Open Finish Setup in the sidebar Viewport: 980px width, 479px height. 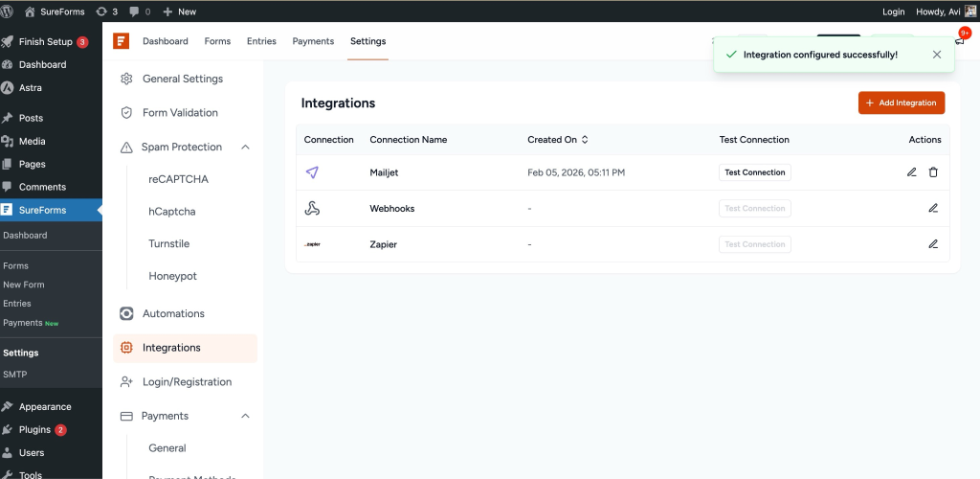point(46,42)
